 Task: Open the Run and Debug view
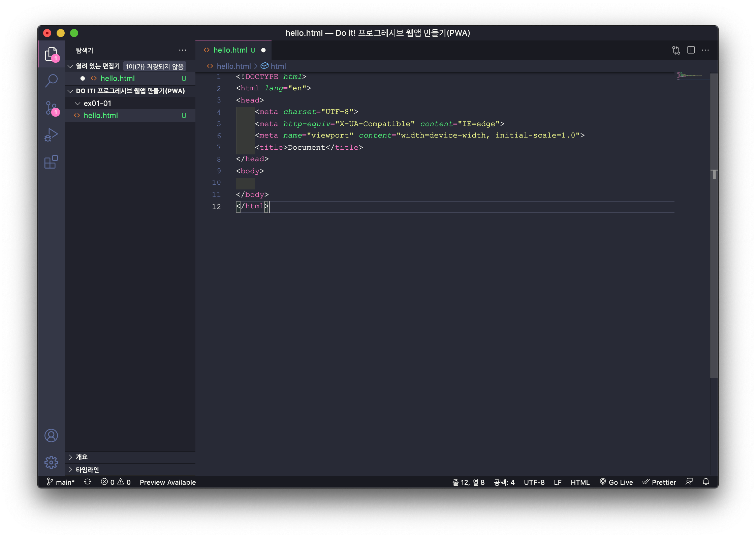point(51,135)
